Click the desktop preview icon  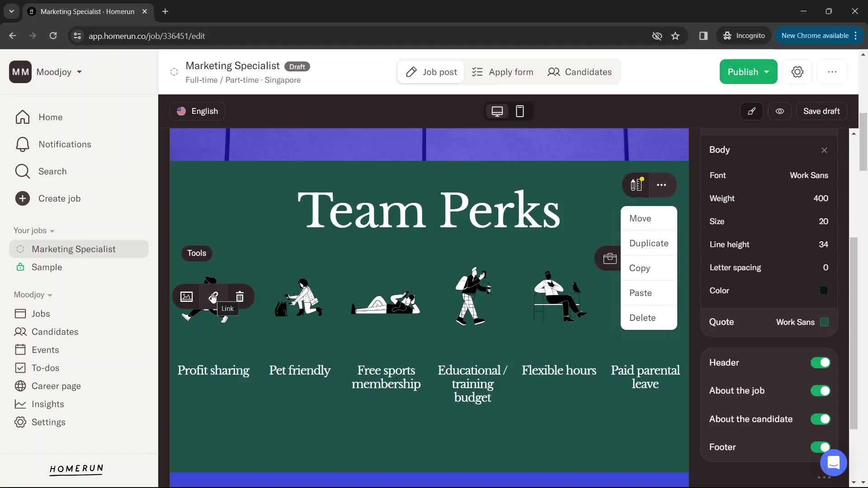click(x=496, y=111)
